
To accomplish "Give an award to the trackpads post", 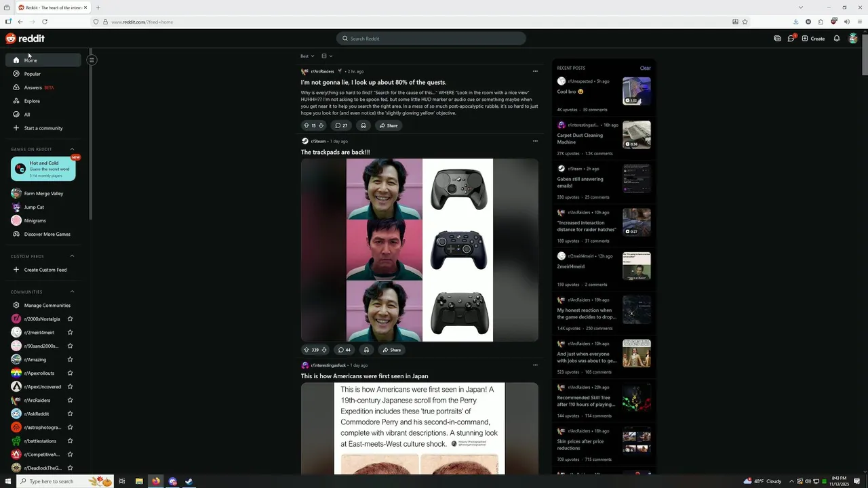I will [x=366, y=350].
